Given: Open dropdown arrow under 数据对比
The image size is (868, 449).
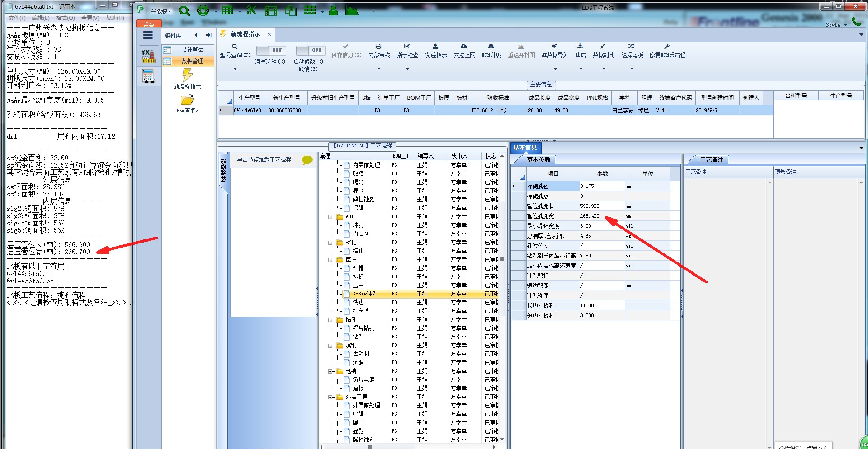Looking at the screenshot, I should [x=604, y=69].
